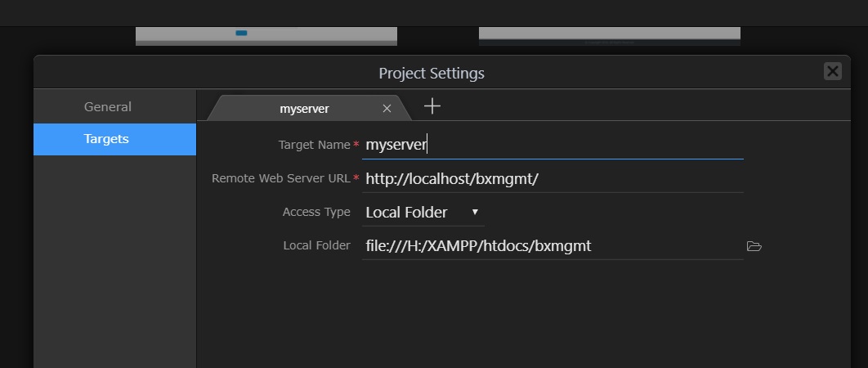Expand the Access Type dropdown arrow

[475, 212]
